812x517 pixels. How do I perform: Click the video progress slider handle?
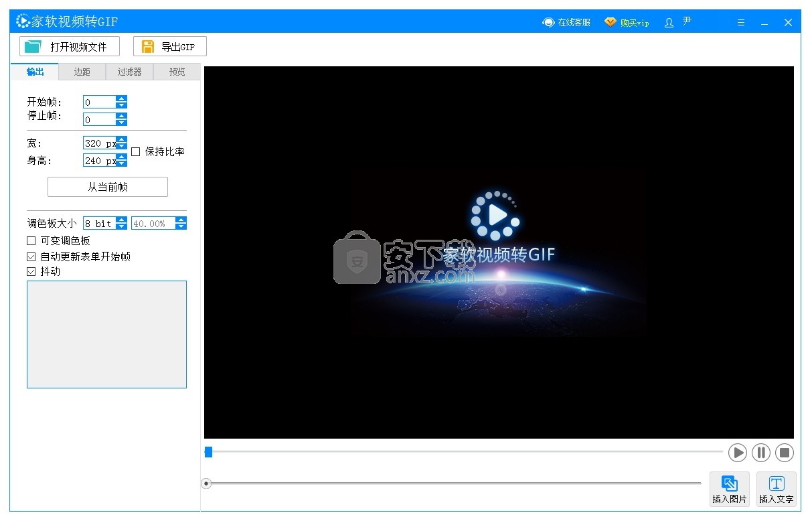[x=208, y=453]
